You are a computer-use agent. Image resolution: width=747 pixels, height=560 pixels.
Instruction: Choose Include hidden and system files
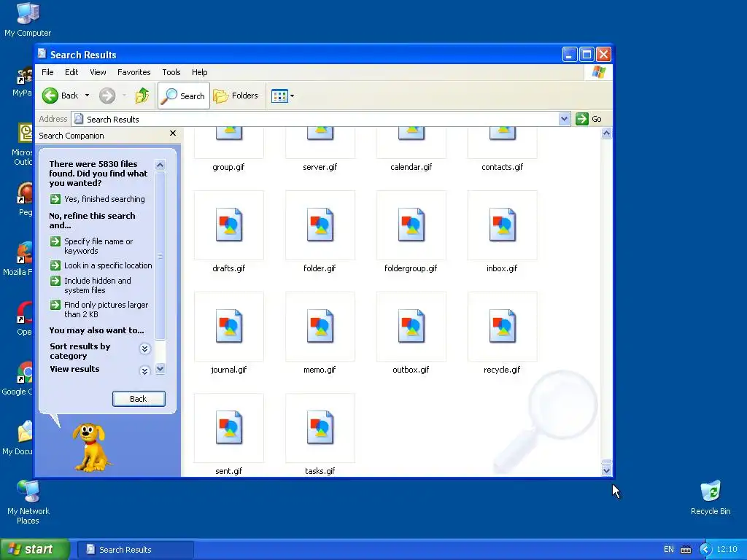coord(90,285)
